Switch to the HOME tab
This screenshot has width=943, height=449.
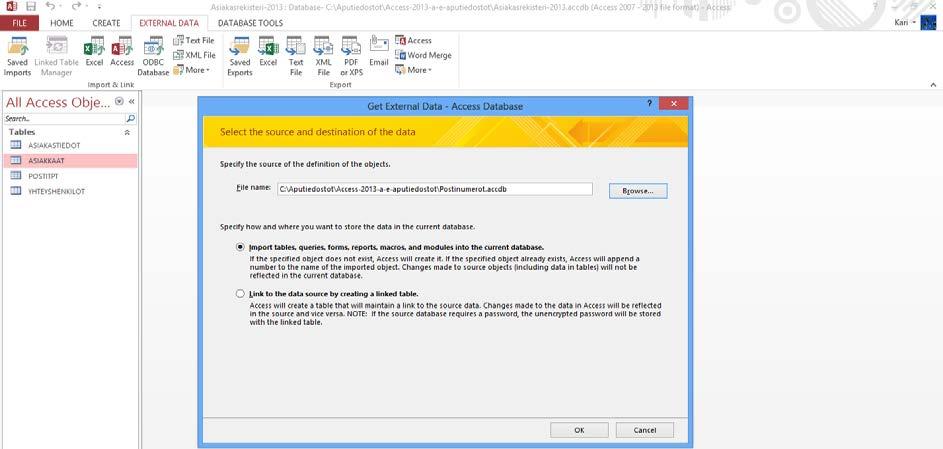[61, 23]
